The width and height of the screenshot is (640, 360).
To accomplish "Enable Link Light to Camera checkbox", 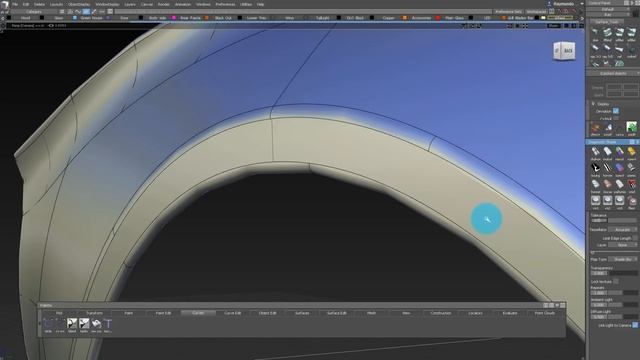I will click(x=635, y=325).
